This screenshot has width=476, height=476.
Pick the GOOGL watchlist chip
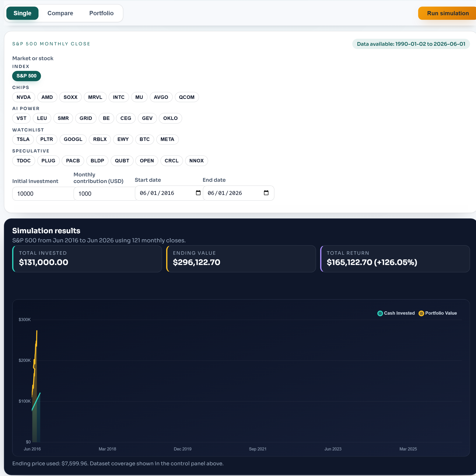click(x=73, y=139)
